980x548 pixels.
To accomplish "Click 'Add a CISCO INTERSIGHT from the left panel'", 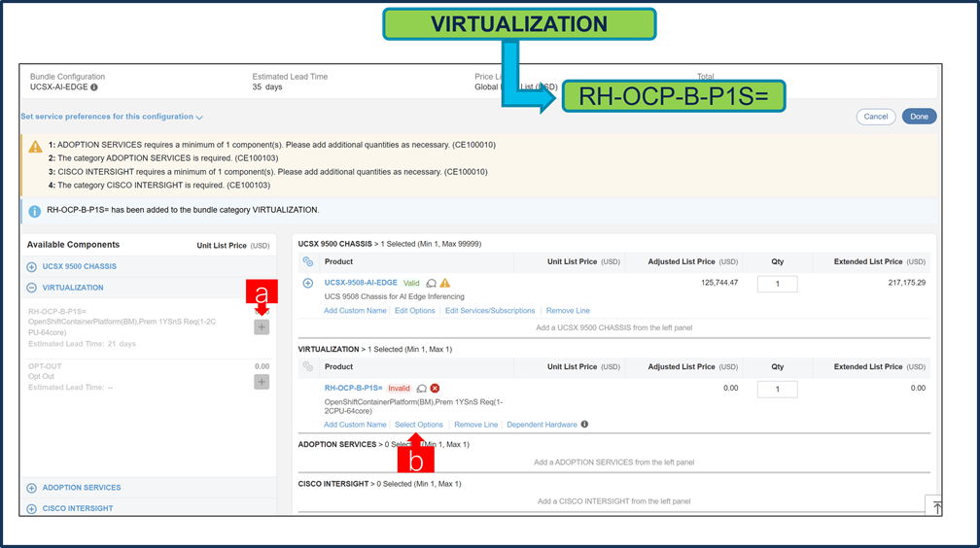I will pos(613,501).
